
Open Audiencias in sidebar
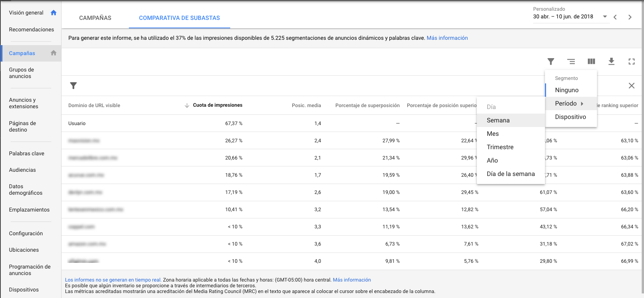coord(23,170)
